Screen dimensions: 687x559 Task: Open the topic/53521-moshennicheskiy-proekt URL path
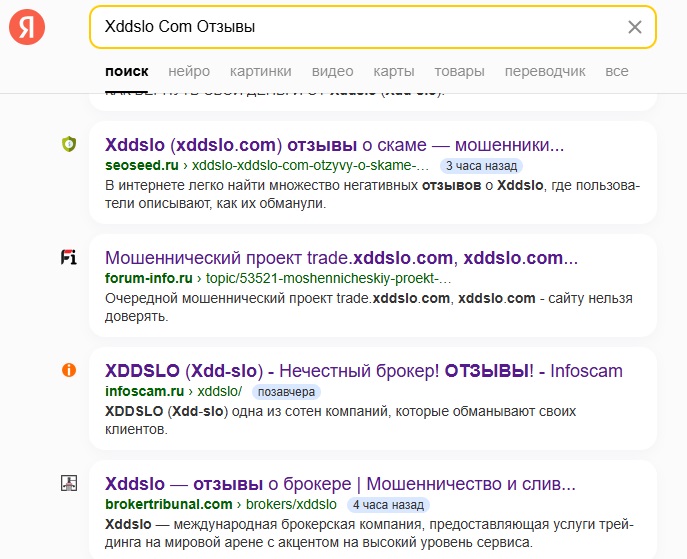pyautogui.click(x=328, y=279)
